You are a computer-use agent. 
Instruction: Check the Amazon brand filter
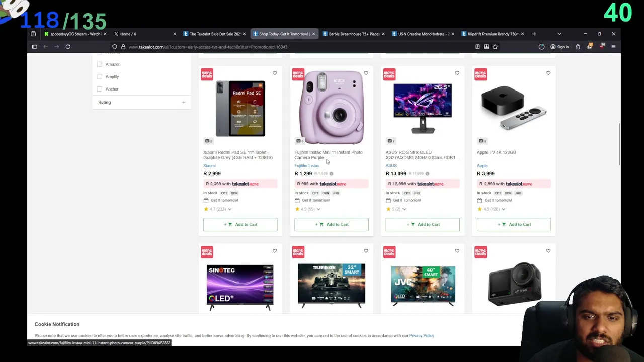click(x=100, y=64)
